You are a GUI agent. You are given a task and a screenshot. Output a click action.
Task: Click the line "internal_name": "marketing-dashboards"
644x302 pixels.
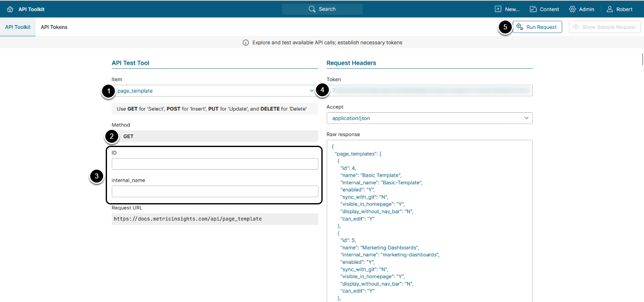pyautogui.click(x=389, y=255)
